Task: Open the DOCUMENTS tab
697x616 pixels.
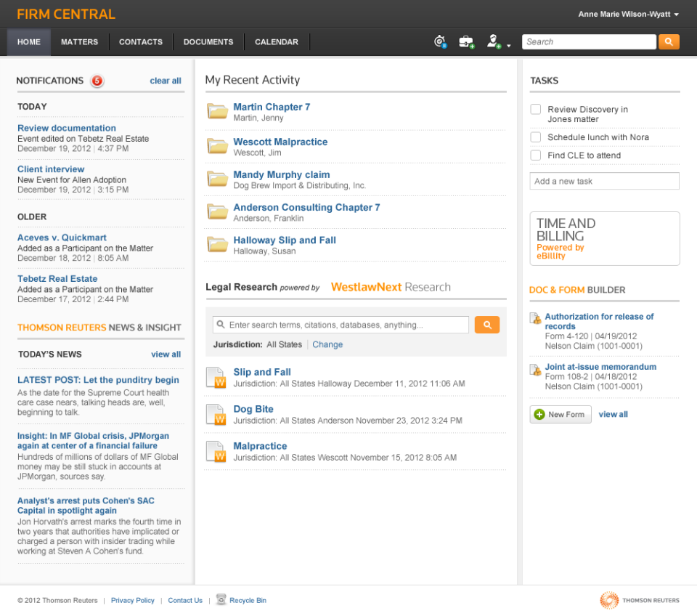Action: point(208,42)
